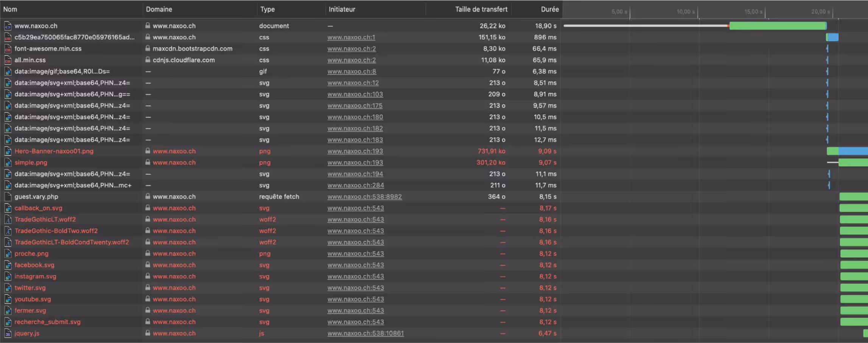Click the green waterfall bar for www.naxoo.ch document
The width and height of the screenshot is (868, 343).
[x=778, y=26]
